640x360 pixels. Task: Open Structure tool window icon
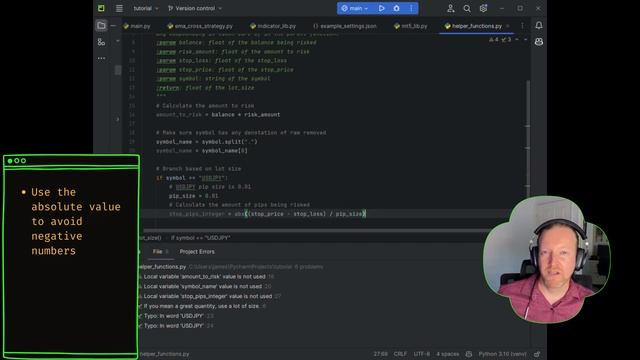pyautogui.click(x=101, y=42)
